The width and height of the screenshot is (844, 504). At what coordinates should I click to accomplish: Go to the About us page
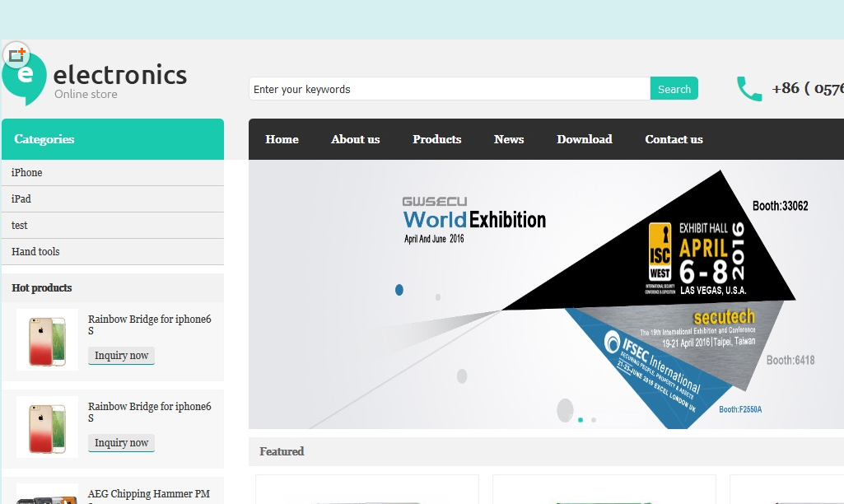[355, 139]
